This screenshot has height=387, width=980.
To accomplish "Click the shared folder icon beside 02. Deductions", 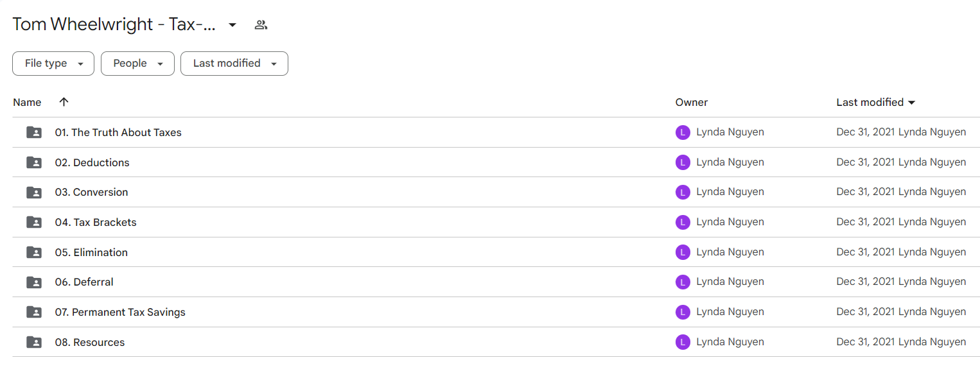I will pyautogui.click(x=34, y=162).
